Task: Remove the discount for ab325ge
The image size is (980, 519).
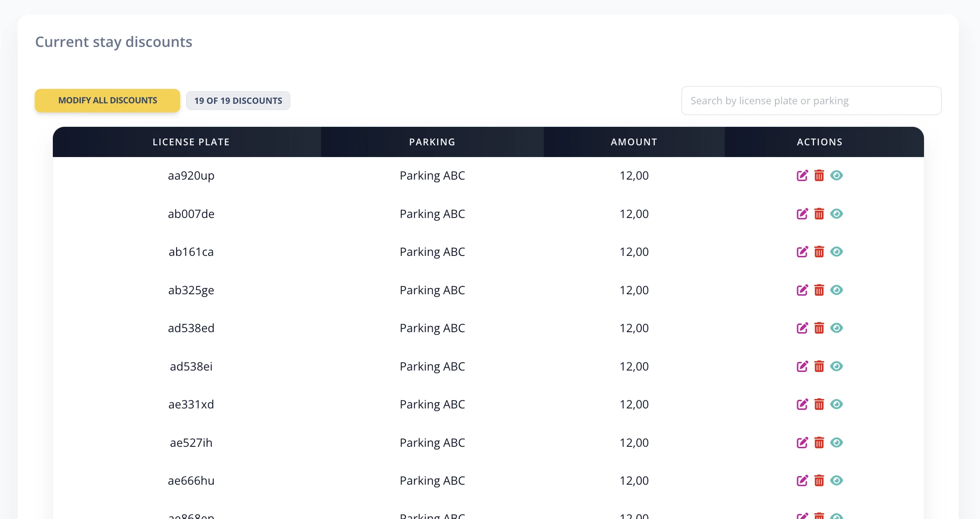Action: click(x=819, y=290)
